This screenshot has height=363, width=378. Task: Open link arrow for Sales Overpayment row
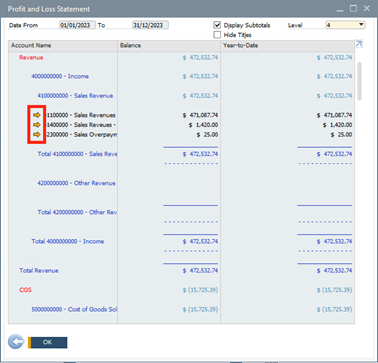coord(37,134)
